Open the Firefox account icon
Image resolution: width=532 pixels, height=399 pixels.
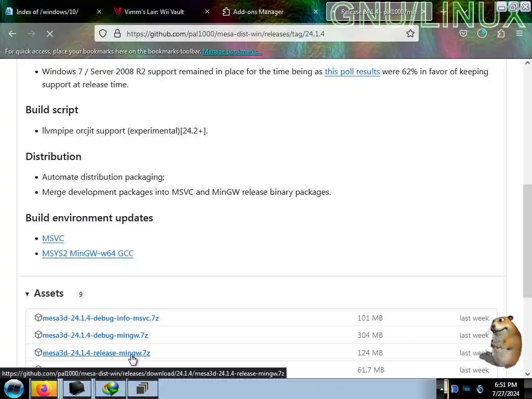pos(482,34)
